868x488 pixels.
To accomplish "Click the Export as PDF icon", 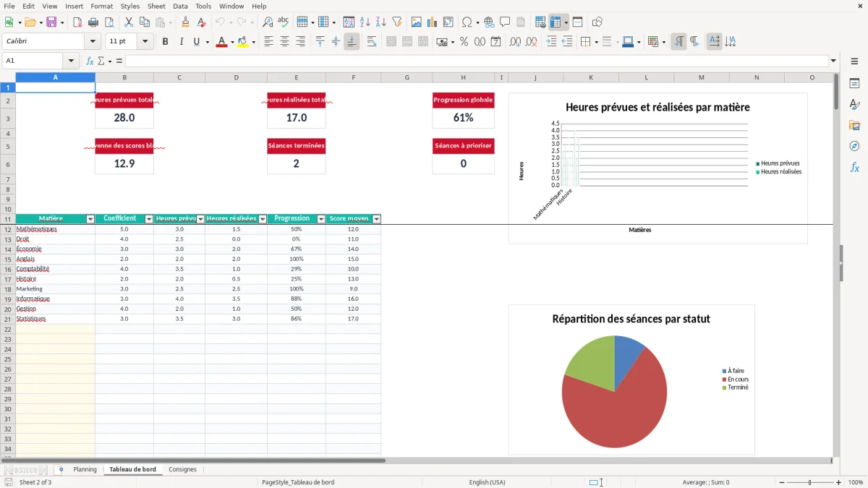I will pos(77,22).
